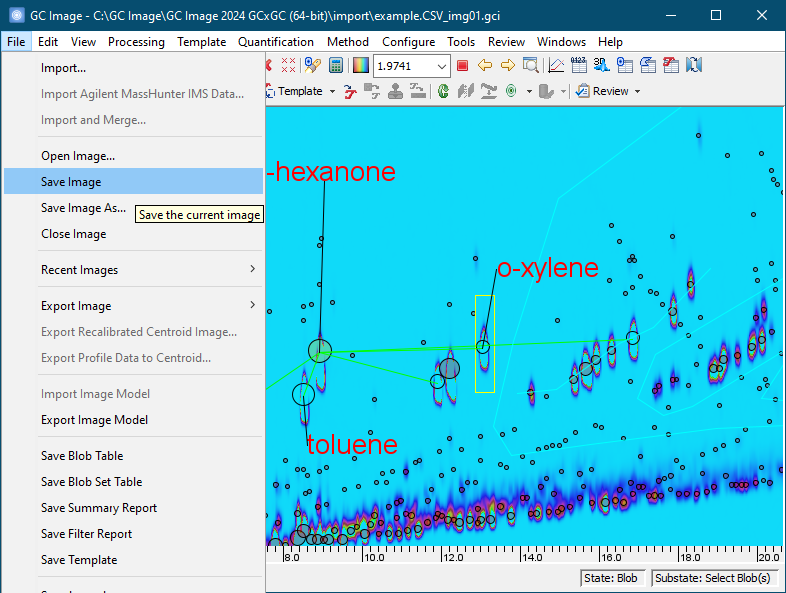
Task: Click Export Image Model menu entry
Action: [x=94, y=420]
